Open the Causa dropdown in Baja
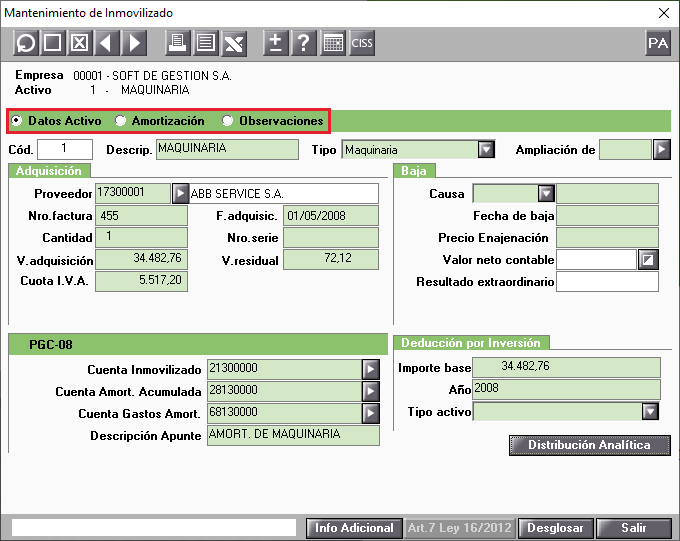Viewport: 680px width, 541px height. [546, 193]
